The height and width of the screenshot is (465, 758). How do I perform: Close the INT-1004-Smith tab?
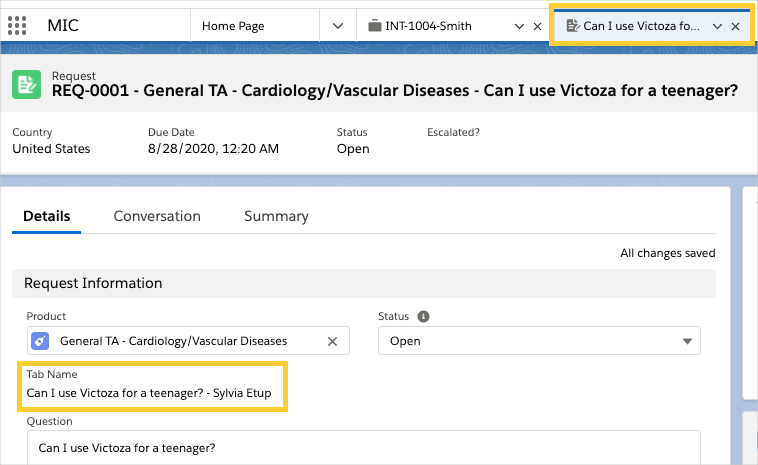[x=538, y=26]
